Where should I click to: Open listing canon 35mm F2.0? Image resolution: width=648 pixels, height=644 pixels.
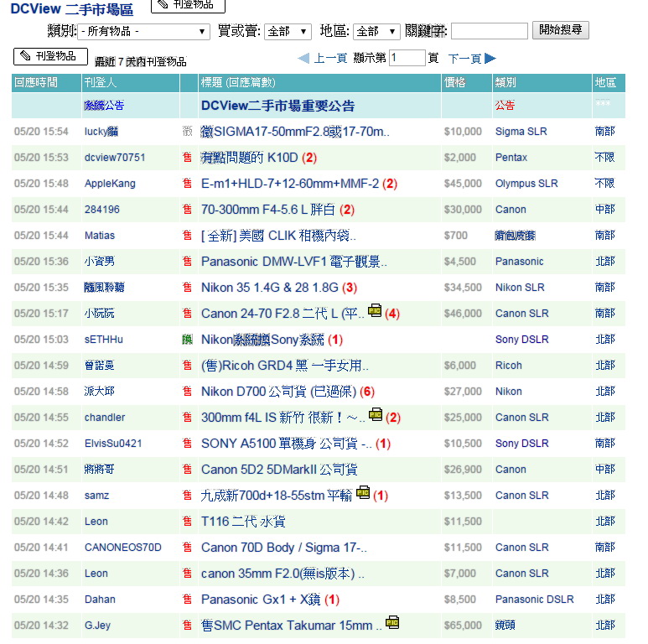click(283, 574)
